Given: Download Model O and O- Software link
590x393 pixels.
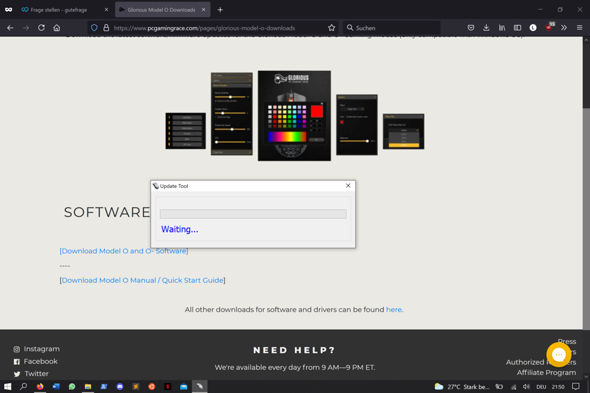Looking at the screenshot, I should click(x=124, y=251).
